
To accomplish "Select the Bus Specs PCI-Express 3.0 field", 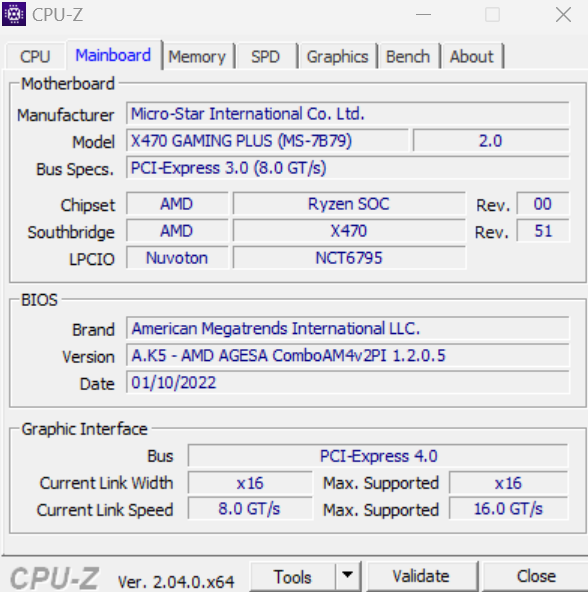I will point(347,168).
